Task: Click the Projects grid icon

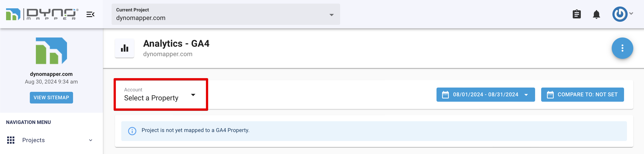Action: click(11, 140)
